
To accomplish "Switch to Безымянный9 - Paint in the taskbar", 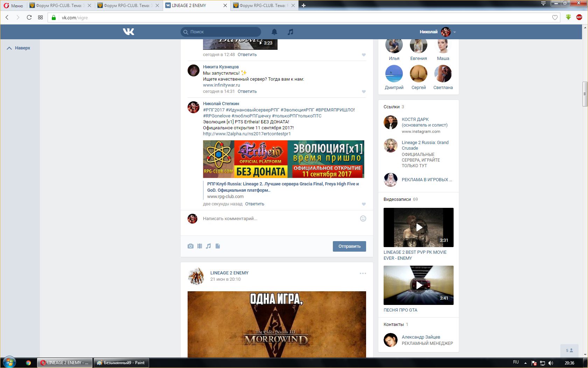I will coord(121,363).
